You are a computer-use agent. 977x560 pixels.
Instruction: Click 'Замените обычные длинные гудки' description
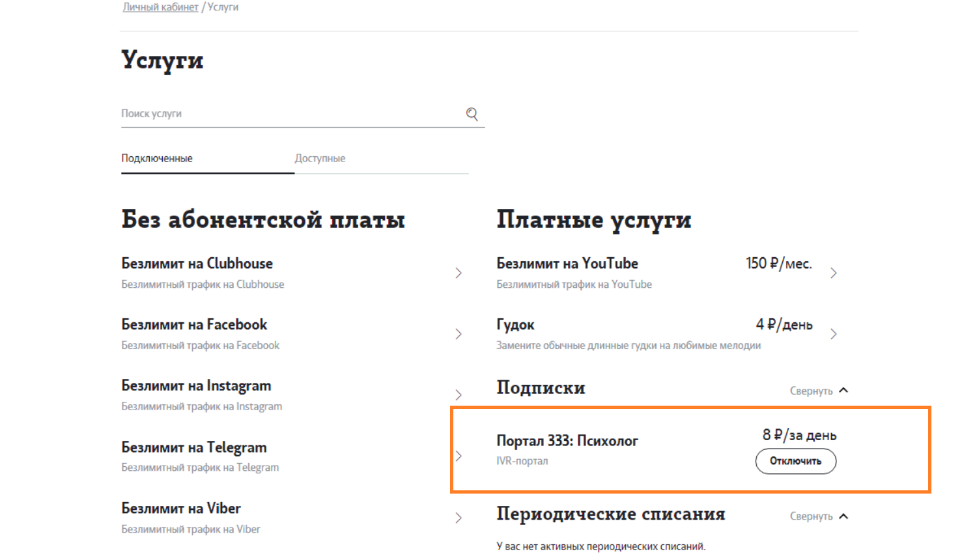pos(629,346)
